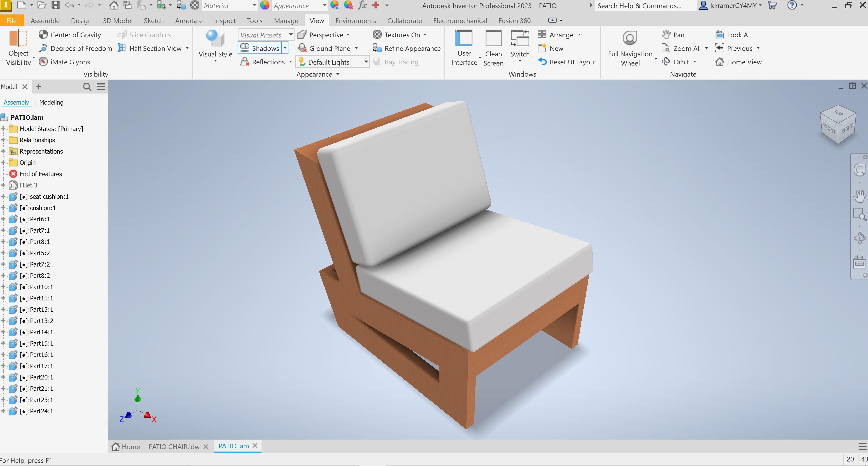Click the Center of Gravity icon
This screenshot has width=868, height=466.
[43, 35]
